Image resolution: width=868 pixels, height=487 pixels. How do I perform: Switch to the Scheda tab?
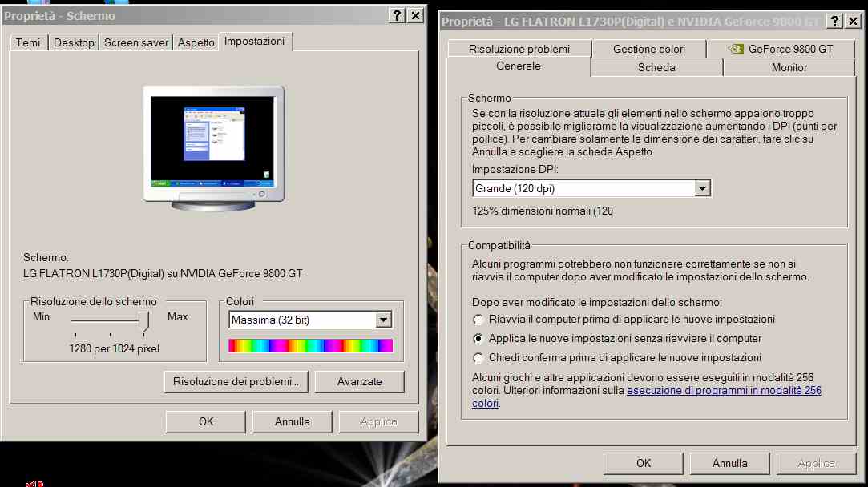pos(656,67)
